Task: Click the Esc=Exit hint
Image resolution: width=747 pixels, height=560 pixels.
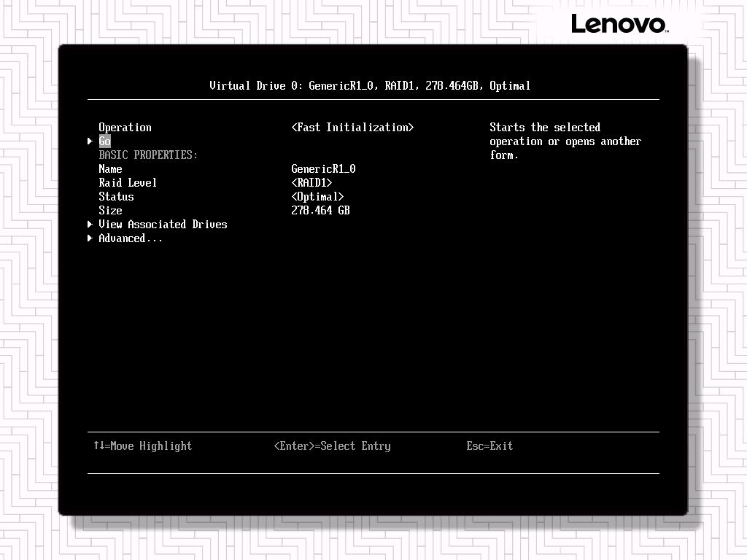Action: 489,446
